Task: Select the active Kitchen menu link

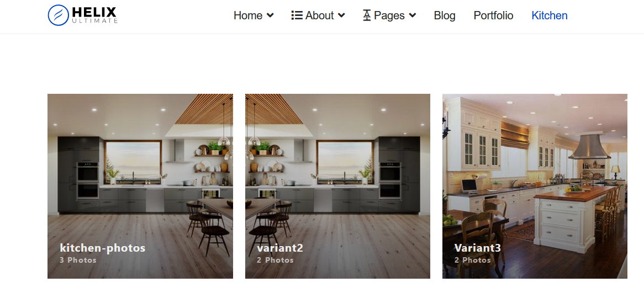Action: click(549, 15)
